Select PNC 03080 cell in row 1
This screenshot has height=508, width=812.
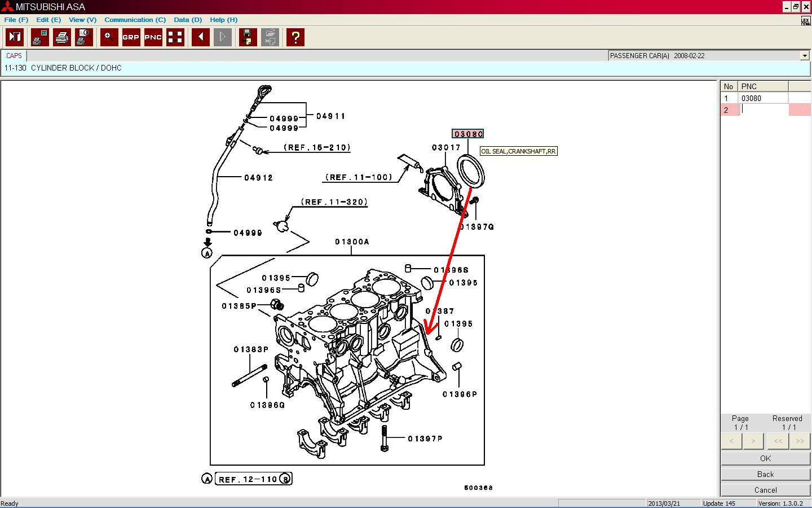(x=764, y=98)
